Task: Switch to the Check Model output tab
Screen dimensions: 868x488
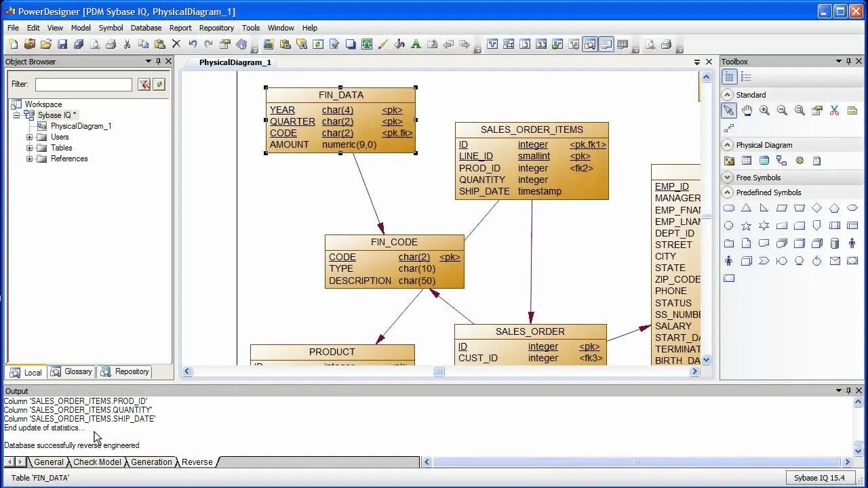Action: (97, 462)
